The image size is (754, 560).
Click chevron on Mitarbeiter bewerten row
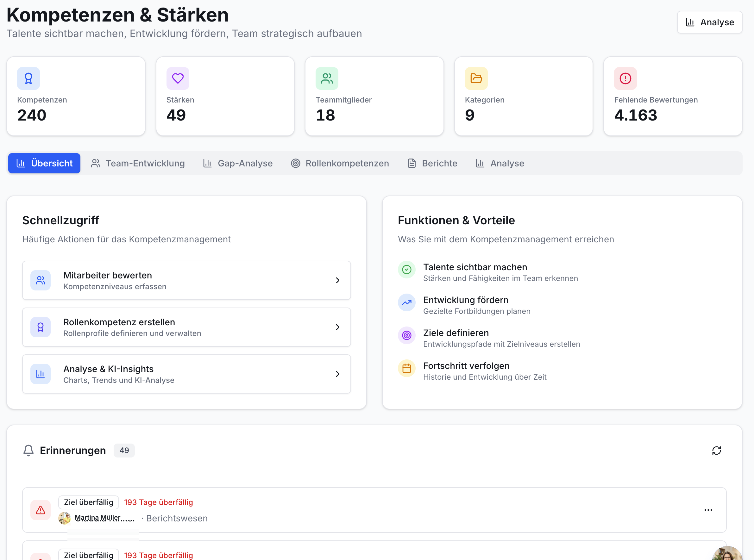pos(338,280)
